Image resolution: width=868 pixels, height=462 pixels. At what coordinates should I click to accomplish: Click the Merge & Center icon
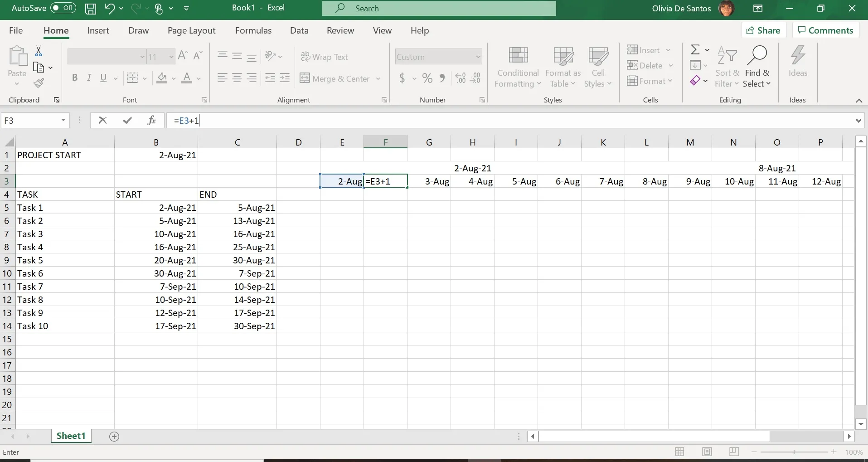[x=304, y=78]
